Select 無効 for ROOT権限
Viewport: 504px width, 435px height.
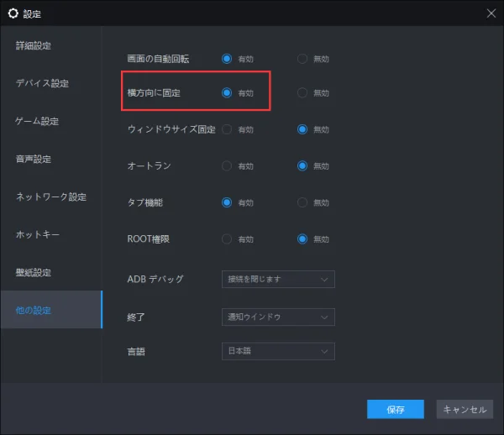[302, 239]
